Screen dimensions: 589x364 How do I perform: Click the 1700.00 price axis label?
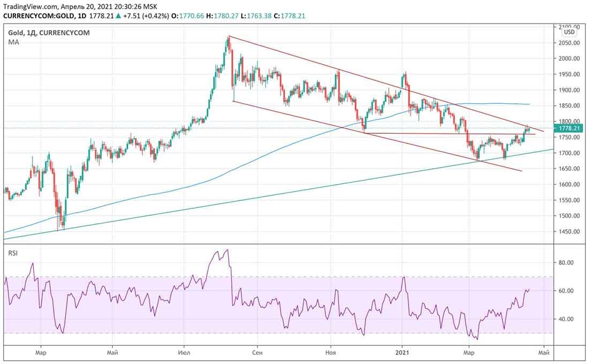(x=569, y=153)
